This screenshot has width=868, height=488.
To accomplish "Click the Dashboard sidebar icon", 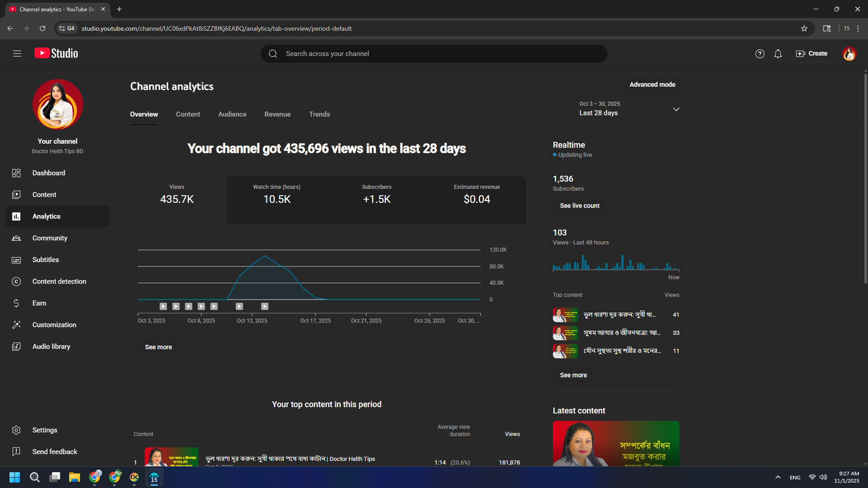I will click(16, 173).
